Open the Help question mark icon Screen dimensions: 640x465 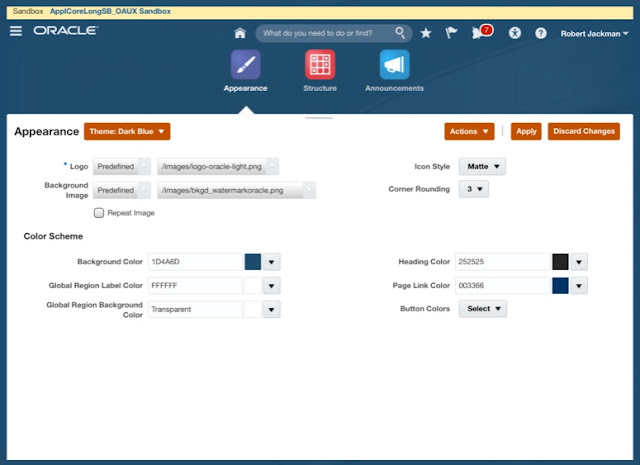coord(541,33)
